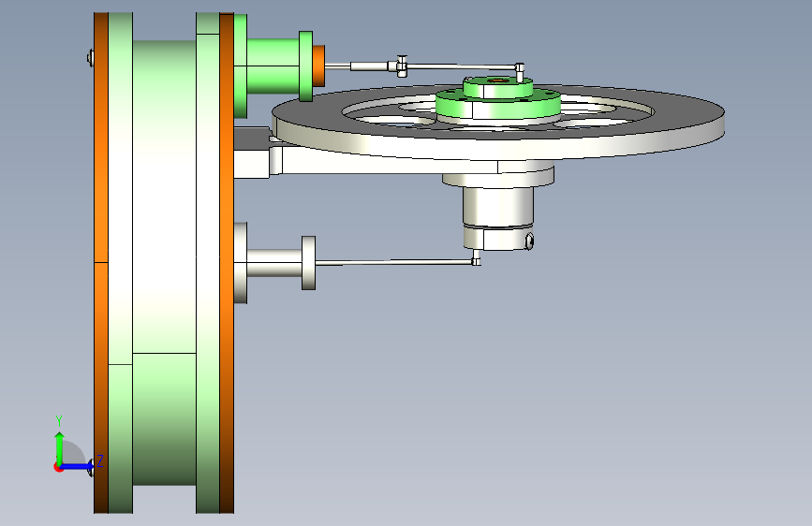Select the round flange on the lower cylinder
Viewport: 812px width, 526px height.
click(309, 263)
